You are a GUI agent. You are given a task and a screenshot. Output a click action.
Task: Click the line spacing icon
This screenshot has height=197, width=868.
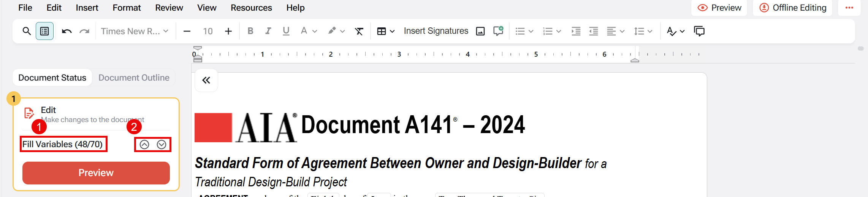[639, 31]
